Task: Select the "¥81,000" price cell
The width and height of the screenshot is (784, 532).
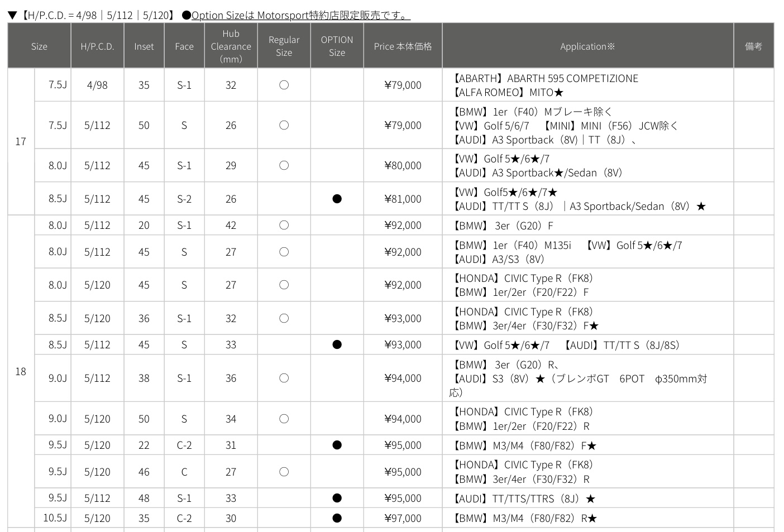Action: [x=403, y=199]
